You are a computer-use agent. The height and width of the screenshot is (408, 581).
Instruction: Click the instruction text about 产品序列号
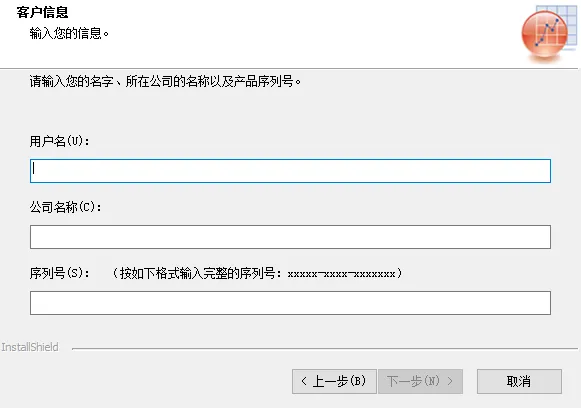(x=165, y=81)
